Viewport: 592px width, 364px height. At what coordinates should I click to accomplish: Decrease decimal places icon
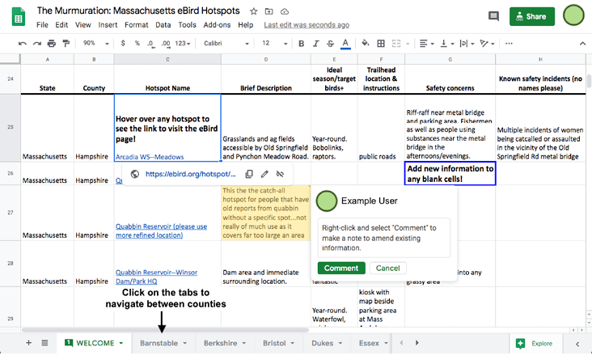[x=150, y=44]
